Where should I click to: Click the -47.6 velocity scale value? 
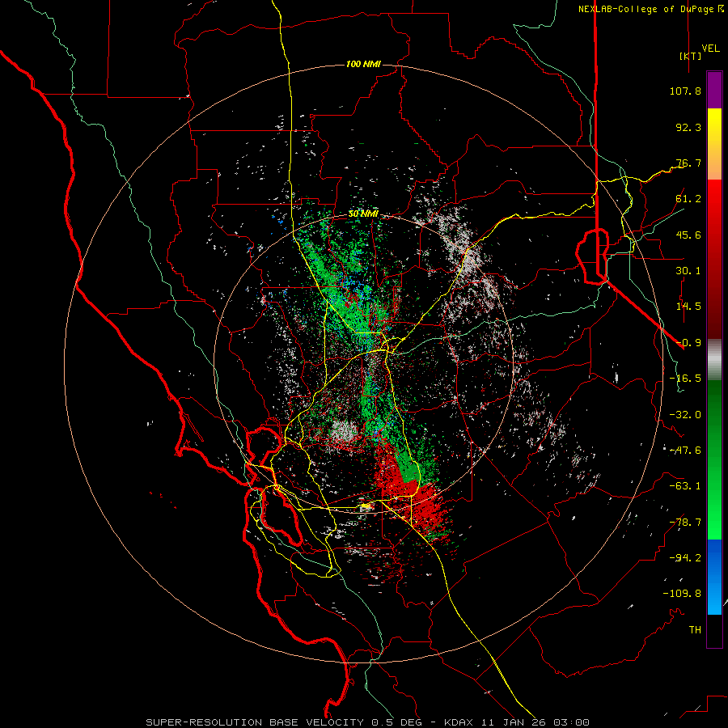[x=685, y=451]
